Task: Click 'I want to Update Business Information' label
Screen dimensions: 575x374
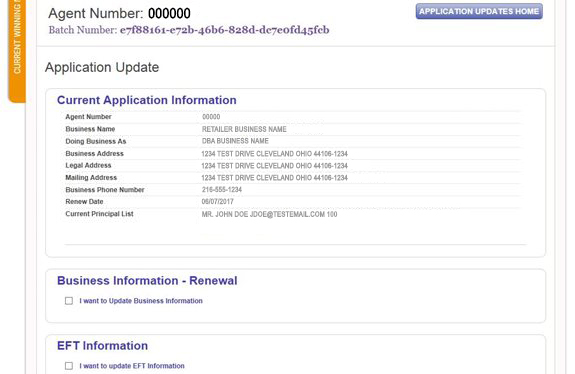Action: tap(141, 301)
